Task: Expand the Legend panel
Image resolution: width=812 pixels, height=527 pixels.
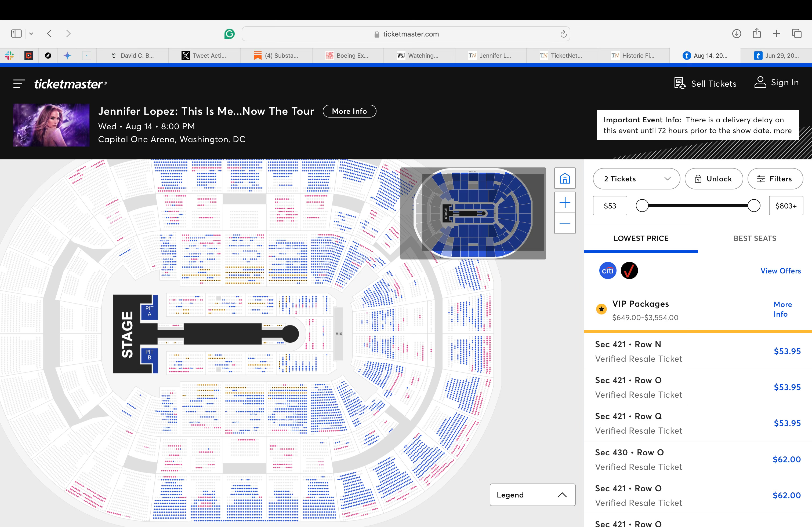Action: [532, 495]
